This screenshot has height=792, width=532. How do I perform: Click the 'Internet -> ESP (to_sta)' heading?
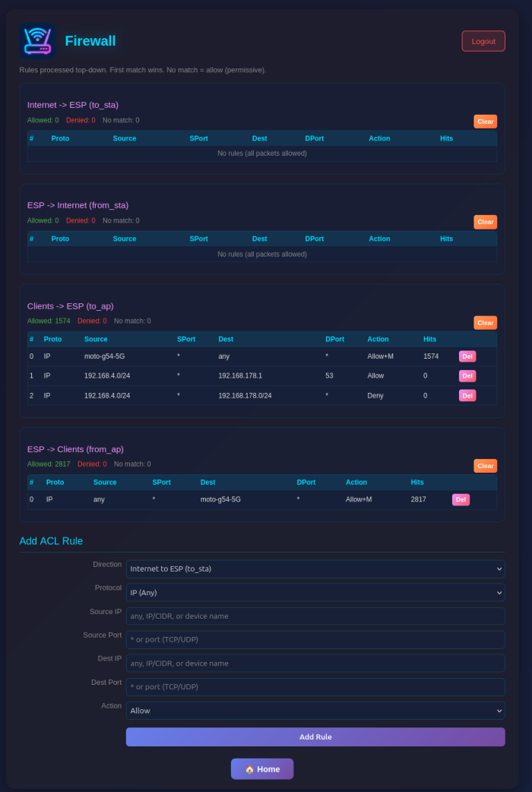coord(73,105)
